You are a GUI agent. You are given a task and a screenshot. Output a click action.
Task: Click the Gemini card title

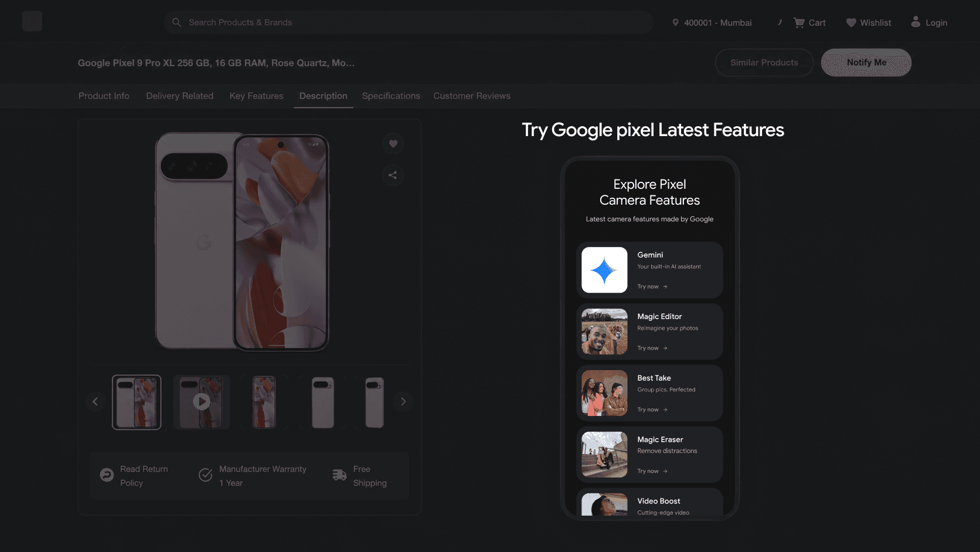click(650, 255)
